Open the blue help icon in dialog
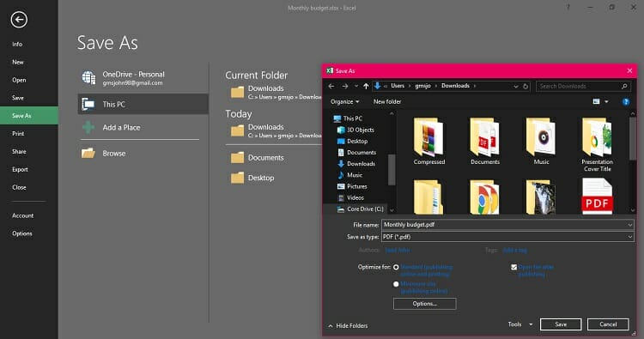The width and height of the screenshot is (644, 339). [x=625, y=102]
